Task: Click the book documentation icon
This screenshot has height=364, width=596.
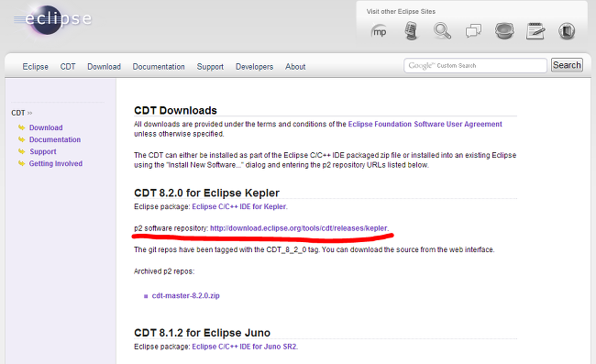Action: [567, 31]
